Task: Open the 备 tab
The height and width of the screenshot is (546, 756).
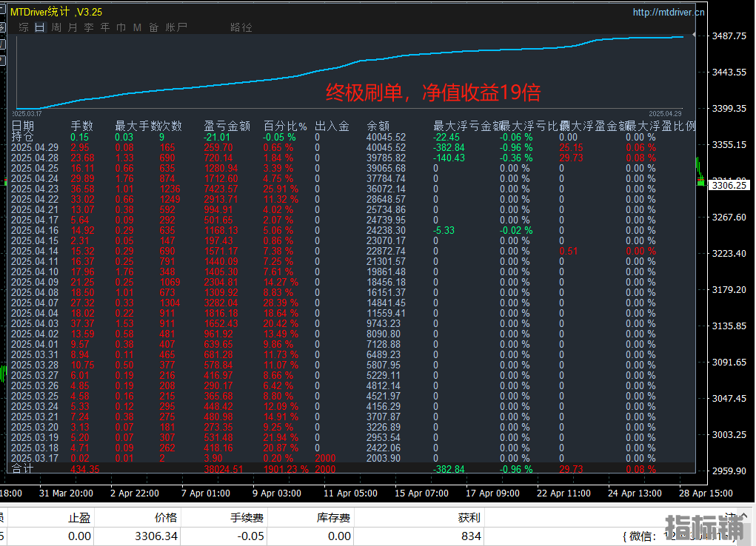Action: pos(154,27)
